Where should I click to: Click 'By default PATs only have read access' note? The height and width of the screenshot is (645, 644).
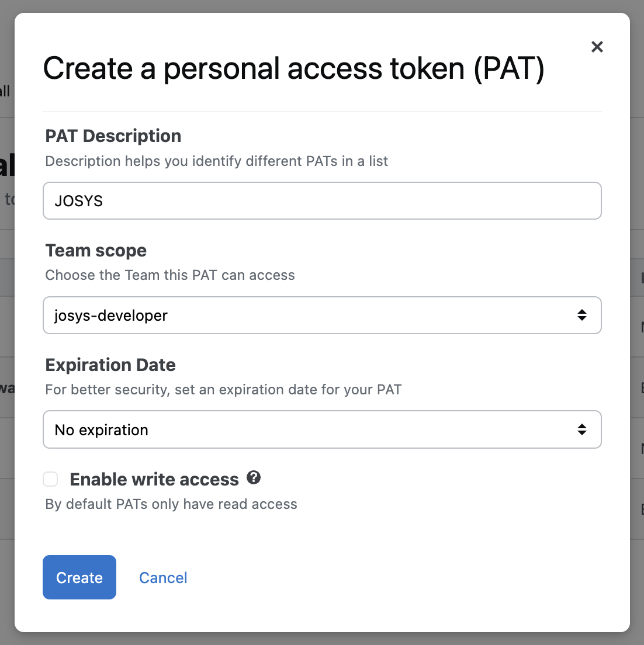pyautogui.click(x=171, y=504)
